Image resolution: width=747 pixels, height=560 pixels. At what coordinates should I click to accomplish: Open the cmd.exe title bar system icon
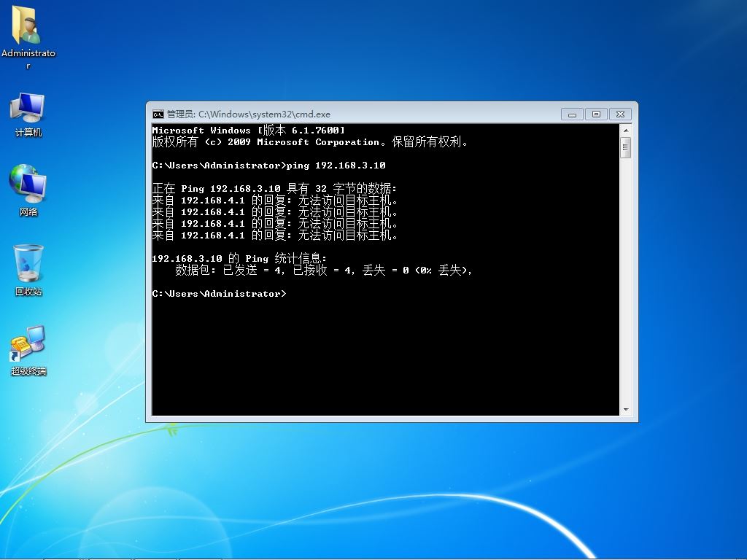[158, 114]
